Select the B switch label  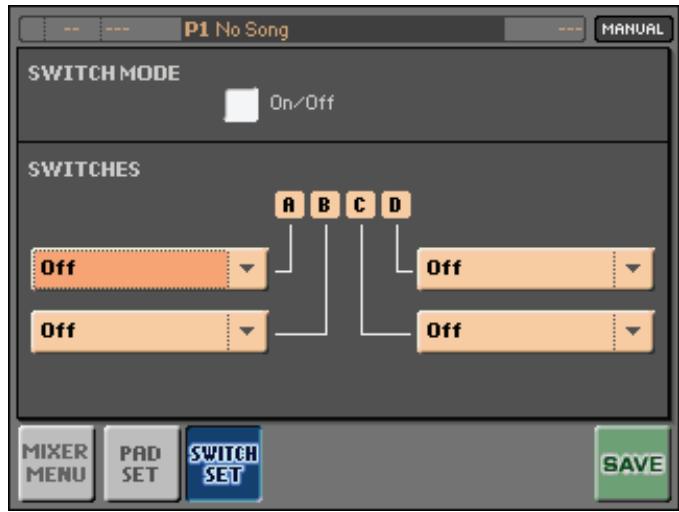[x=325, y=204]
